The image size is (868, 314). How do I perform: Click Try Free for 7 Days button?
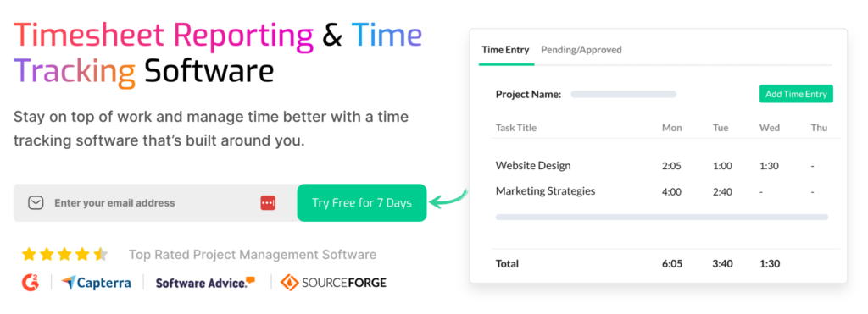click(x=362, y=203)
